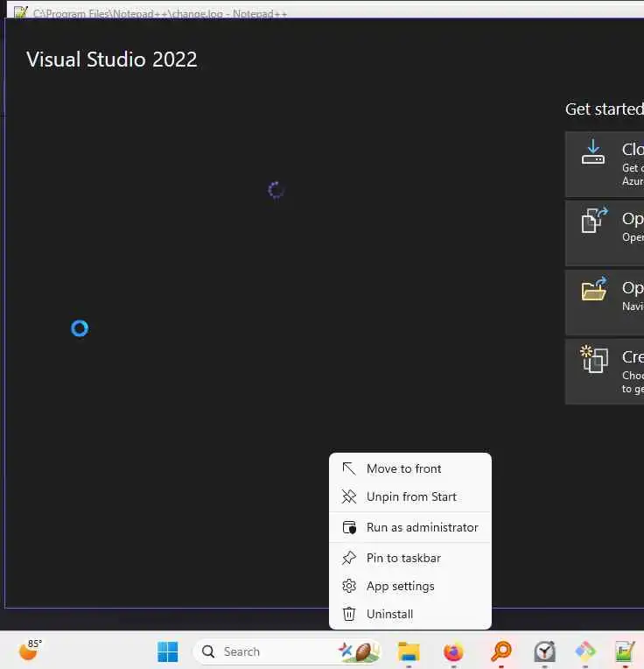The image size is (644, 669).
Task: Click the Move to front arrow icon
Action: [349, 468]
